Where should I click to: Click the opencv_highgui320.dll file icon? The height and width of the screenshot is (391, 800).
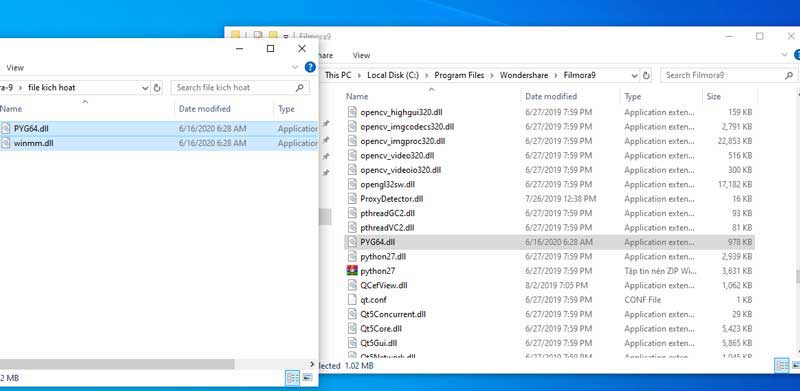click(352, 112)
